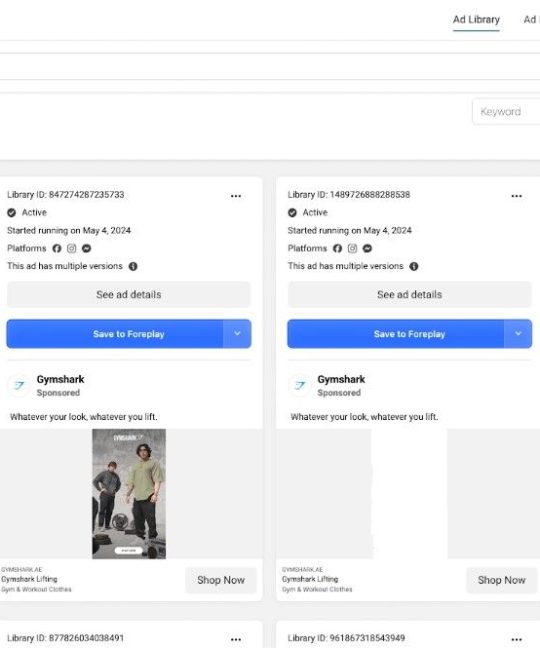Click Gymshark logo avatar in ad 847274287235733
Image resolution: width=540 pixels, height=648 pixels.
tap(19, 386)
